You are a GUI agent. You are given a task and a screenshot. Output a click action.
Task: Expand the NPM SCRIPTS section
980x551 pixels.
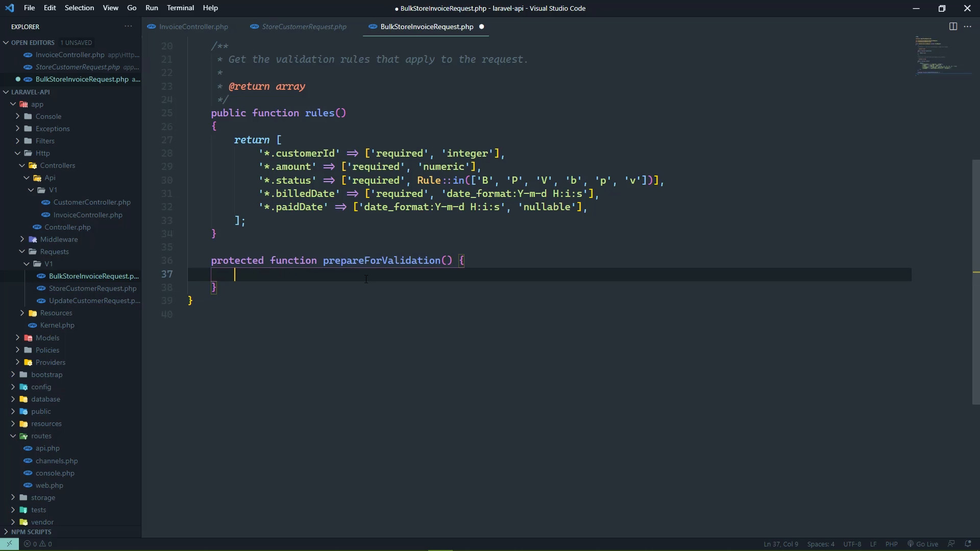[x=6, y=532]
